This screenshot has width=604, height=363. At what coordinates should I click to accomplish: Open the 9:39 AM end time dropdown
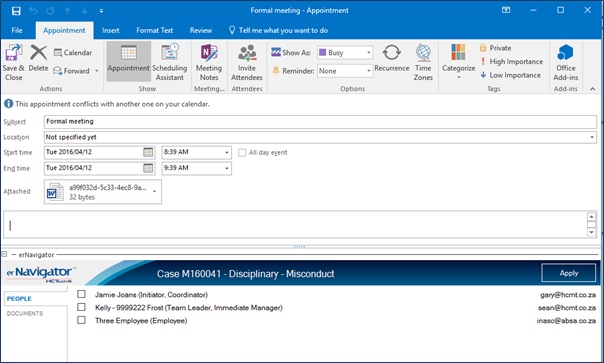[x=226, y=168]
